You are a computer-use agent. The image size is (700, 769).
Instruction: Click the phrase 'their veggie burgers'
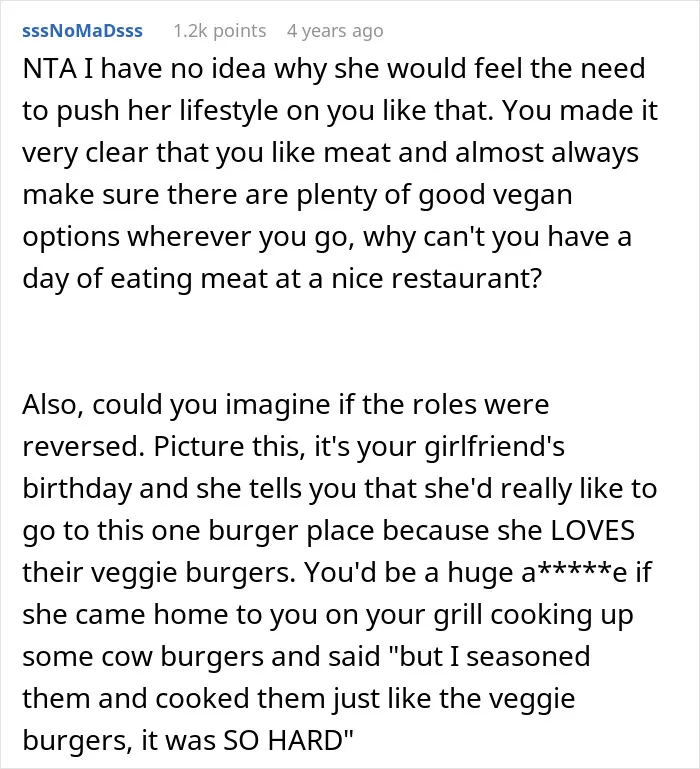tap(156, 573)
